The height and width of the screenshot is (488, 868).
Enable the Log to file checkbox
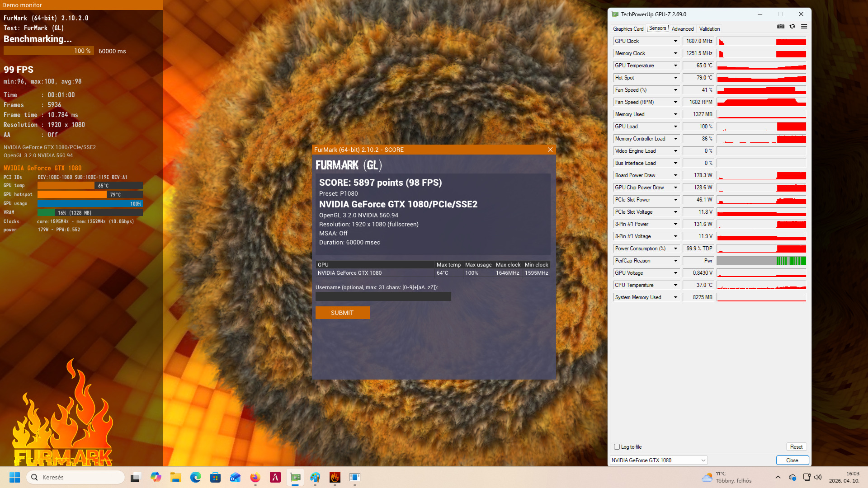(617, 447)
